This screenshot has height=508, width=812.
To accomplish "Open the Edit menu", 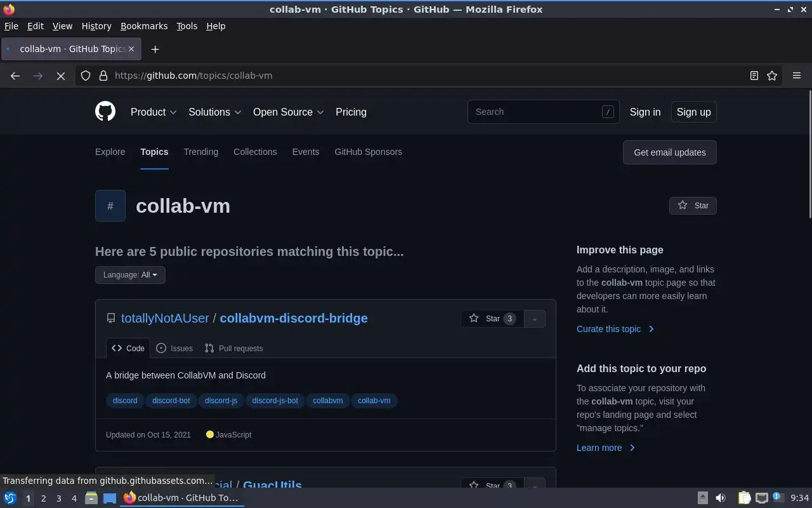I will 36,26.
